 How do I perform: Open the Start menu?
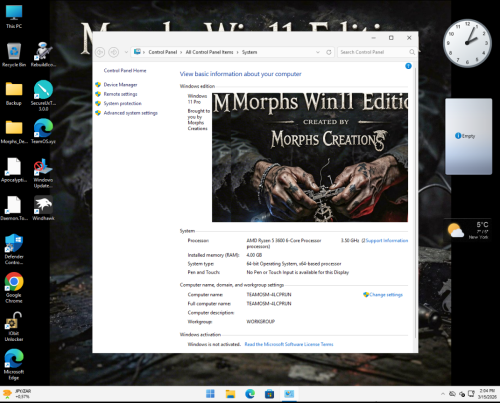click(210, 394)
